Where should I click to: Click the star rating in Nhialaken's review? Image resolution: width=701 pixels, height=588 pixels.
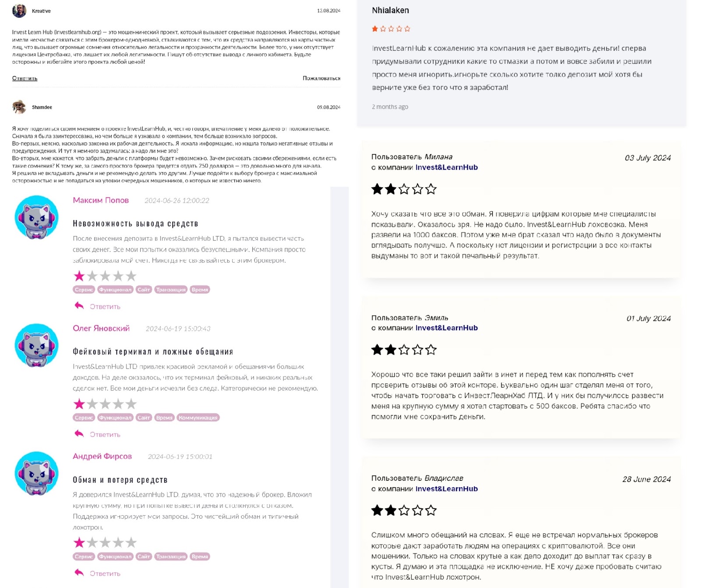click(x=391, y=29)
